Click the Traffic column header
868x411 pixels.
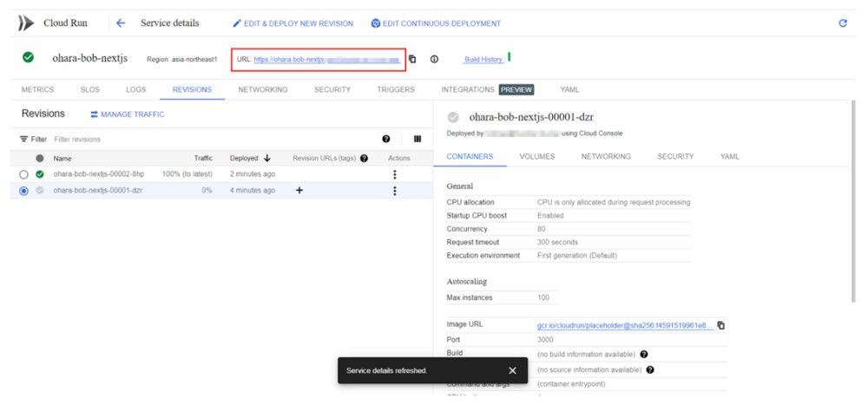click(x=203, y=158)
